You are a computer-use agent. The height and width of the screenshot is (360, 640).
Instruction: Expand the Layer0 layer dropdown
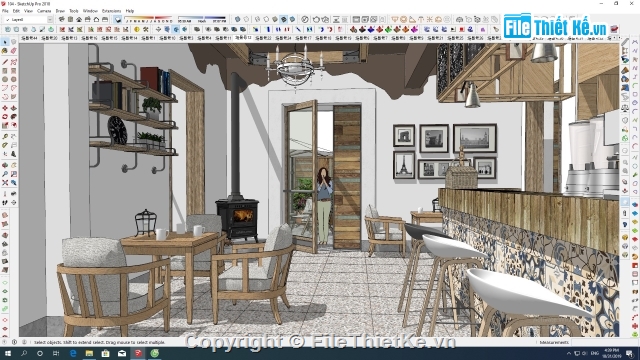50,20
